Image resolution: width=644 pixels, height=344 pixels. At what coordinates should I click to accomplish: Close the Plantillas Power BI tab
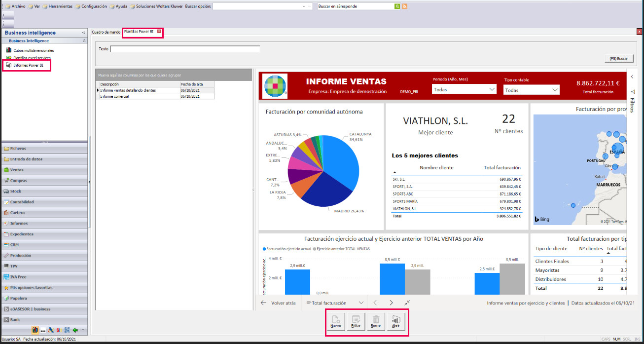pyautogui.click(x=159, y=32)
